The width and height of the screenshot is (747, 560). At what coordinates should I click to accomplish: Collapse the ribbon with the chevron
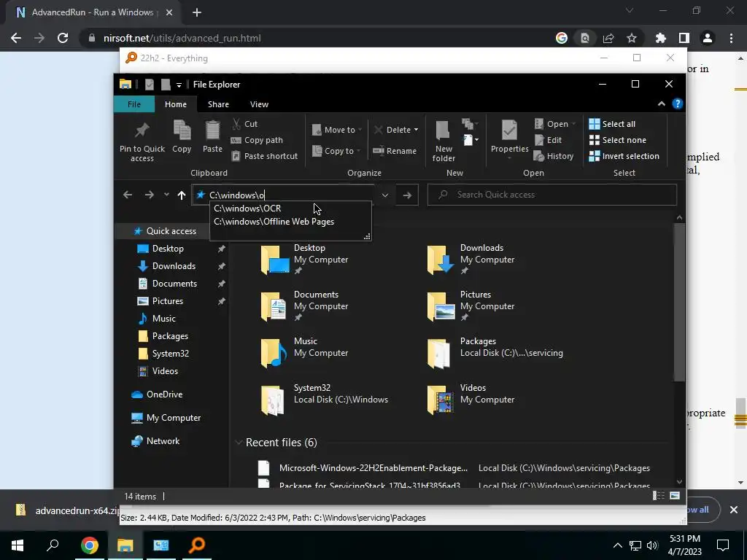[x=661, y=104]
